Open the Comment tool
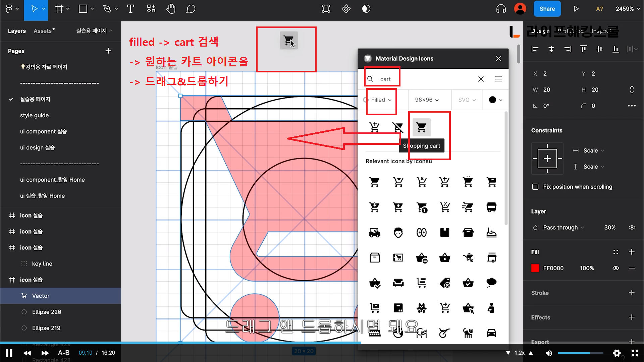Screen dimensions: 644x362 pyautogui.click(x=191, y=9)
